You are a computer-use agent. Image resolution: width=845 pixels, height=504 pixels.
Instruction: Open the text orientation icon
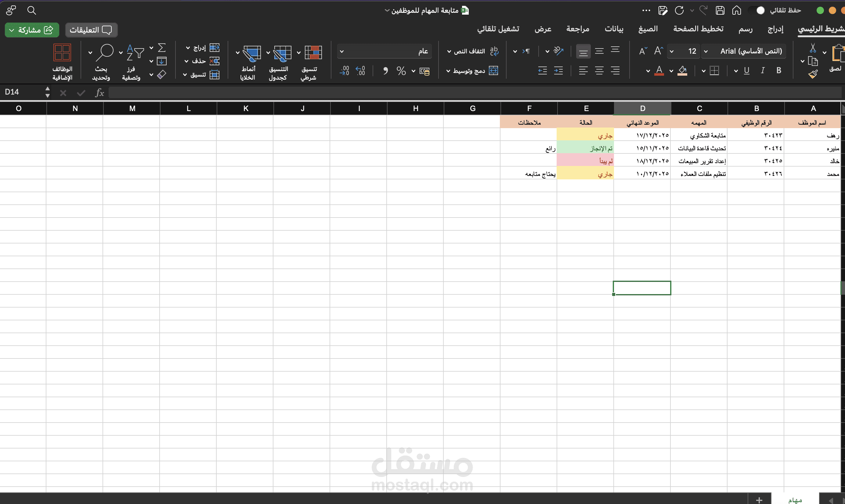coord(558,51)
